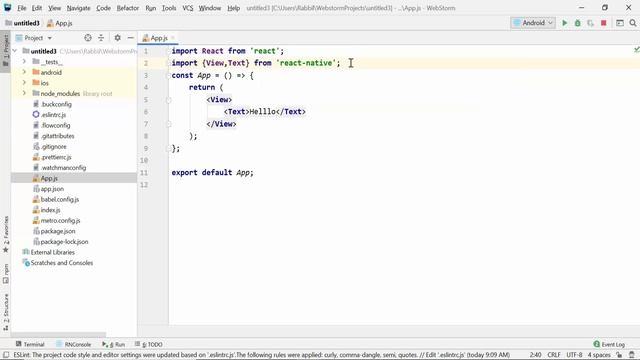The height and width of the screenshot is (360, 640).
Task: Click the lock read-only status icon
Action: coord(619,355)
